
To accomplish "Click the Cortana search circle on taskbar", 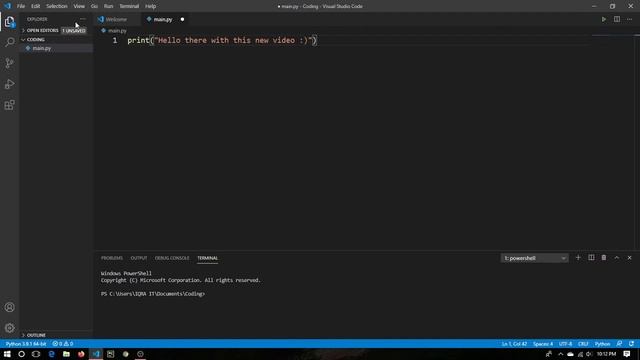I will coord(21,354).
